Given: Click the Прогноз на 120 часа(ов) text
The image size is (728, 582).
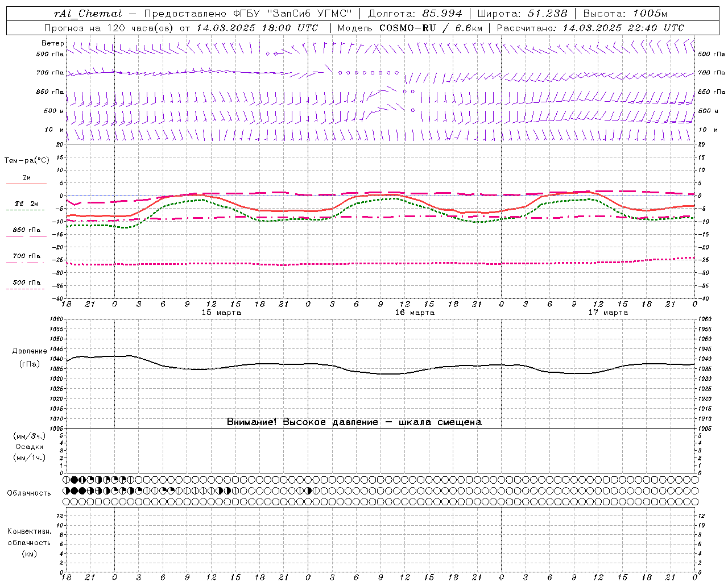Looking at the screenshot, I should (109, 28).
